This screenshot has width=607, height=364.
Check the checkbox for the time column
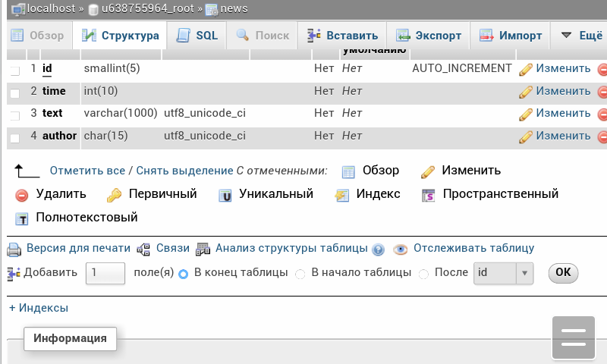click(15, 93)
